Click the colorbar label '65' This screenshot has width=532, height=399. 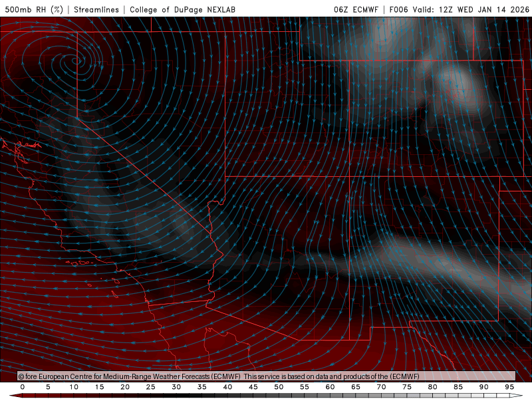pyautogui.click(x=356, y=387)
